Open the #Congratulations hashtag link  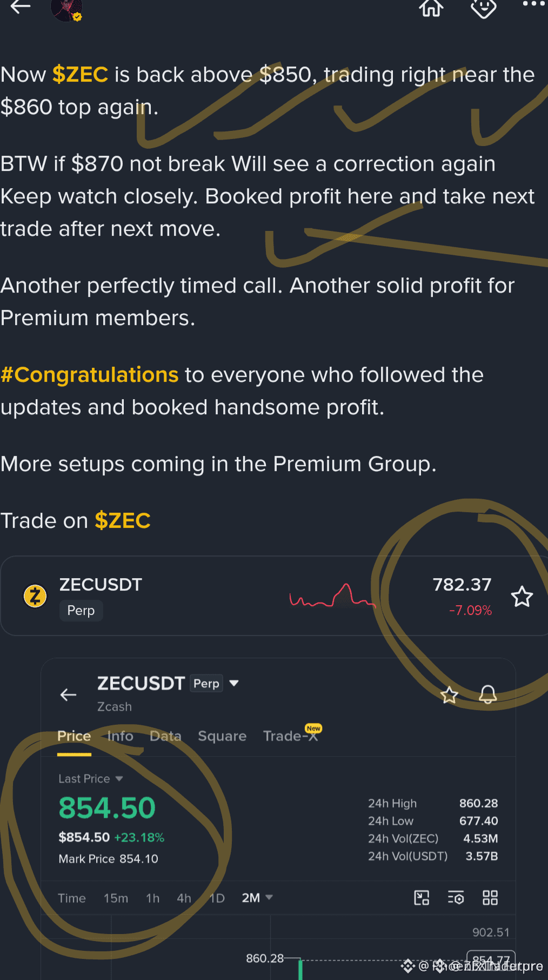click(x=89, y=375)
